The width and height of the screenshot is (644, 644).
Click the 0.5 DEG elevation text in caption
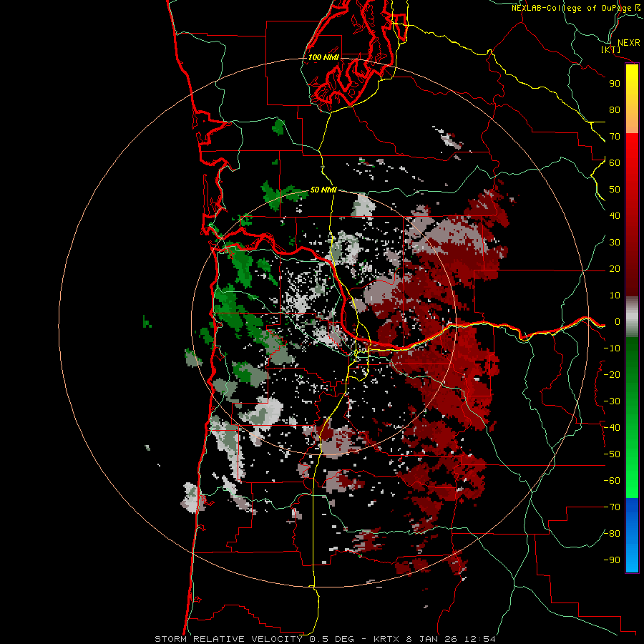331,639
